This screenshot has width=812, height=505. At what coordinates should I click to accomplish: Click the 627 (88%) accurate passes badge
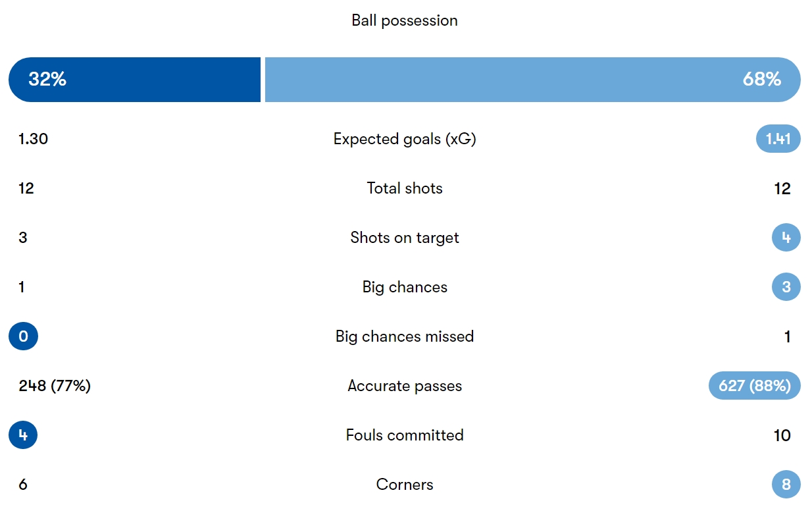(x=755, y=386)
